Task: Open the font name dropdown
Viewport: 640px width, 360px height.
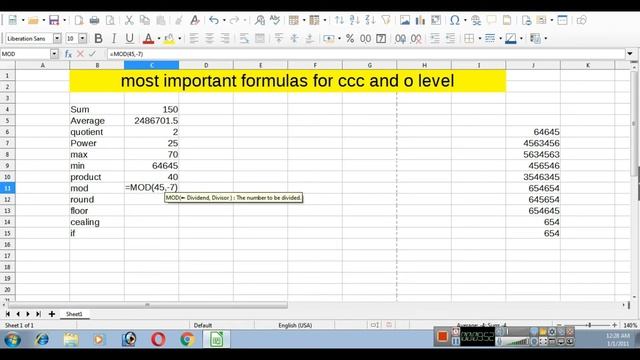Action: 57,38
